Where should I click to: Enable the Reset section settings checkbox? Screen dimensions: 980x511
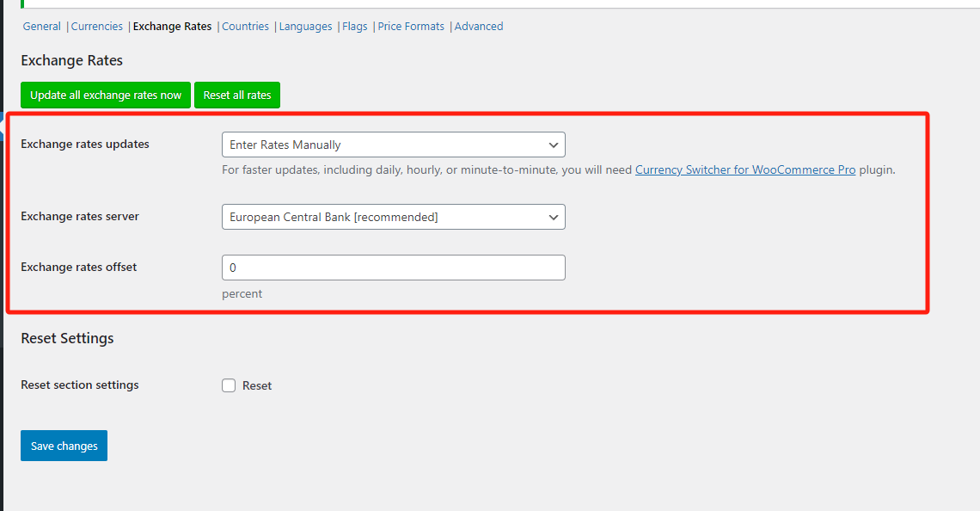pyautogui.click(x=229, y=386)
